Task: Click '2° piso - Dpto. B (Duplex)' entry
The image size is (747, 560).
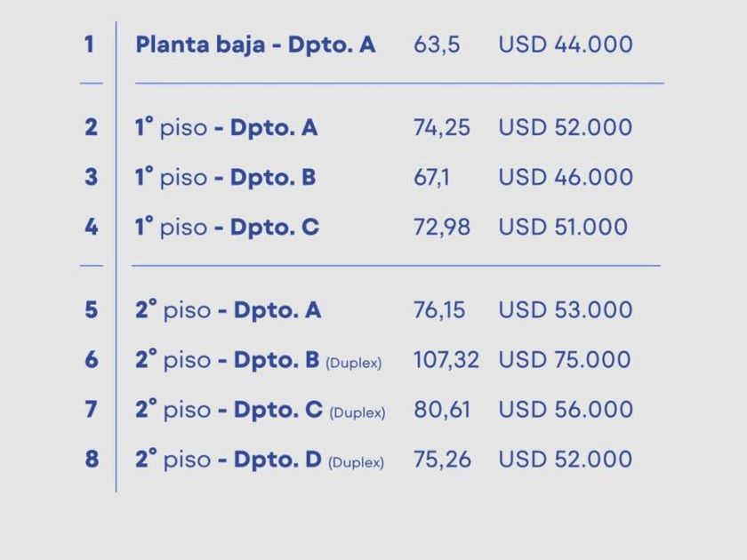Action: [258, 360]
